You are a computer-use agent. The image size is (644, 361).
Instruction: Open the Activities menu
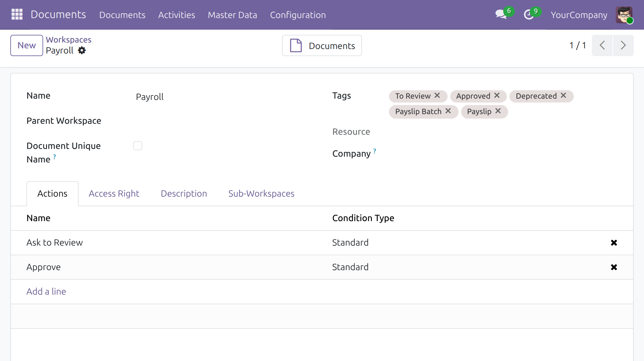click(x=176, y=15)
